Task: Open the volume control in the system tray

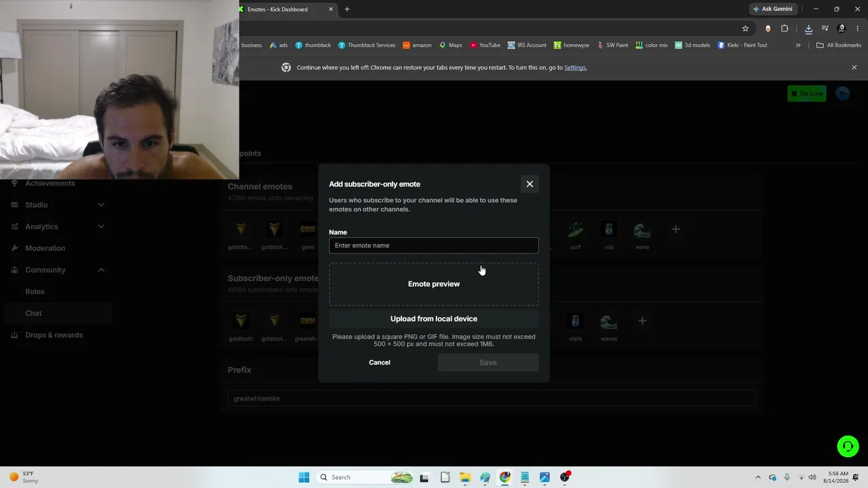Action: (x=812, y=477)
